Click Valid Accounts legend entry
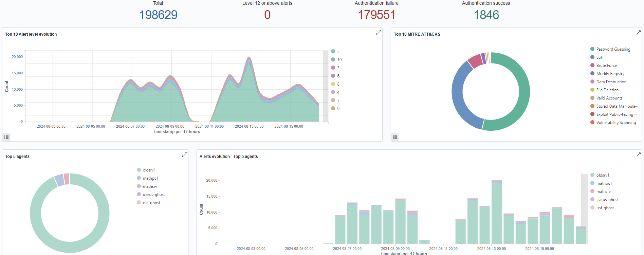The width and height of the screenshot is (644, 255). pos(606,98)
